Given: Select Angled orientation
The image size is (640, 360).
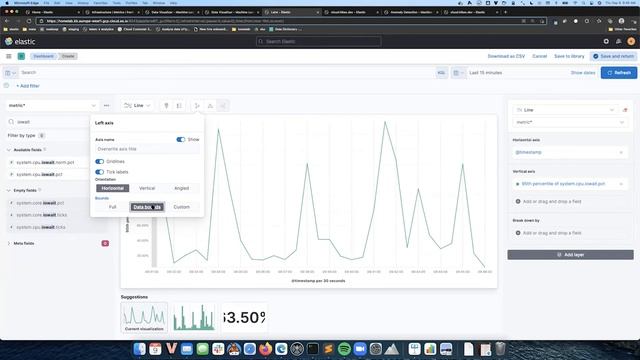Looking at the screenshot, I should [x=182, y=188].
